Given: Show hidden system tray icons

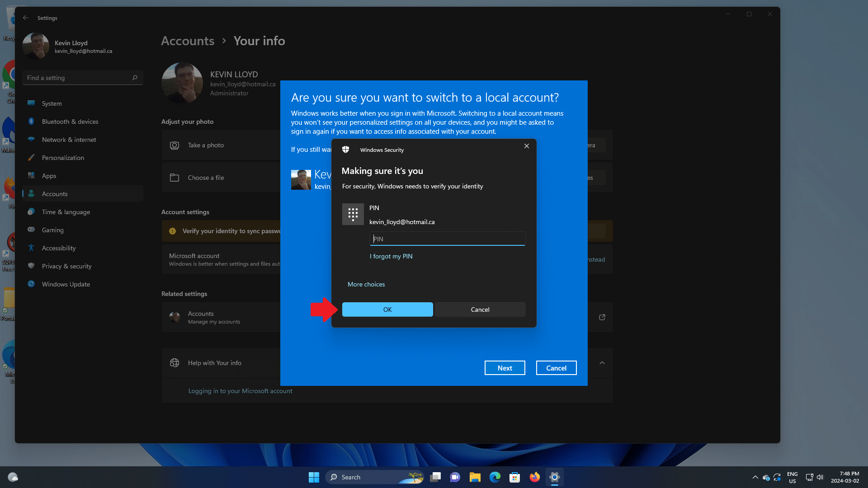Looking at the screenshot, I should pyautogui.click(x=755, y=477).
